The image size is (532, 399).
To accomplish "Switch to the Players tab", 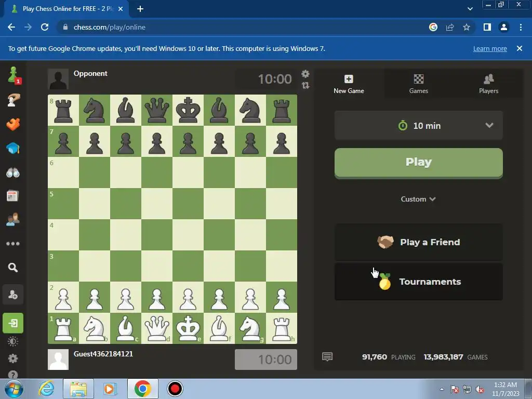I will pyautogui.click(x=488, y=84).
